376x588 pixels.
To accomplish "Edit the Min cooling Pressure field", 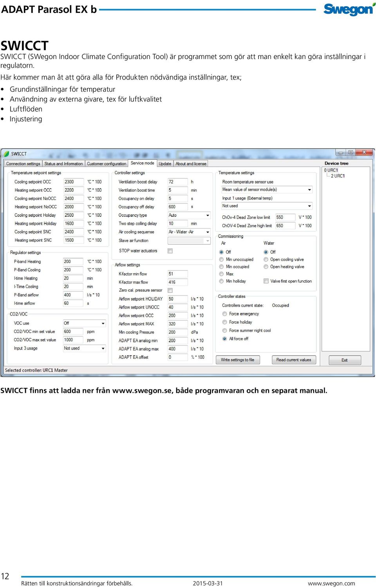I will tap(177, 332).
